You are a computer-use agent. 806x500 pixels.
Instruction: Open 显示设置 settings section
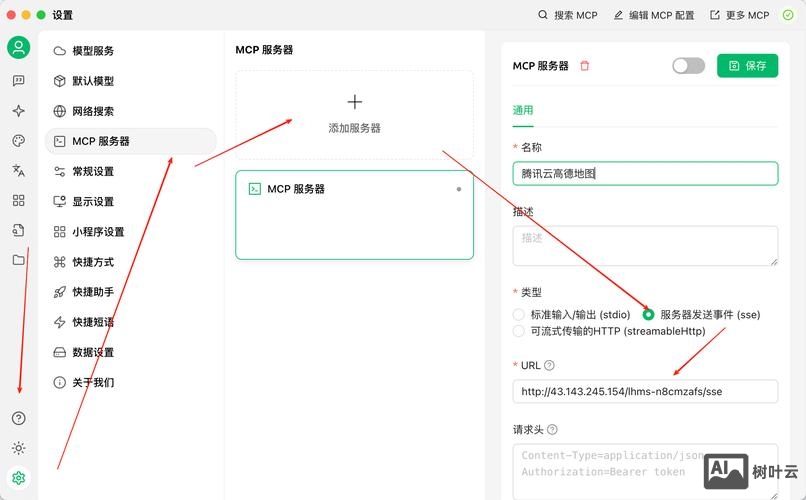tap(131, 201)
